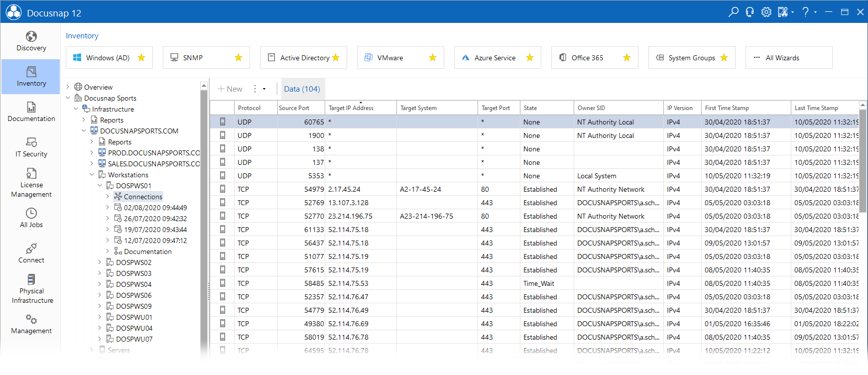Open the IT Security section
Viewport: 868px width, 375px height.
click(31, 147)
